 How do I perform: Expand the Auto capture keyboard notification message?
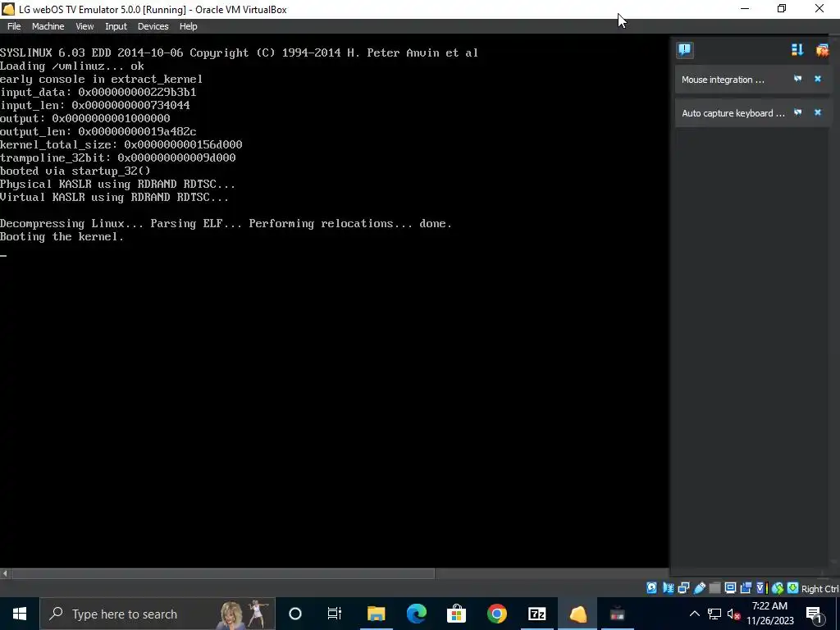pyautogui.click(x=733, y=113)
